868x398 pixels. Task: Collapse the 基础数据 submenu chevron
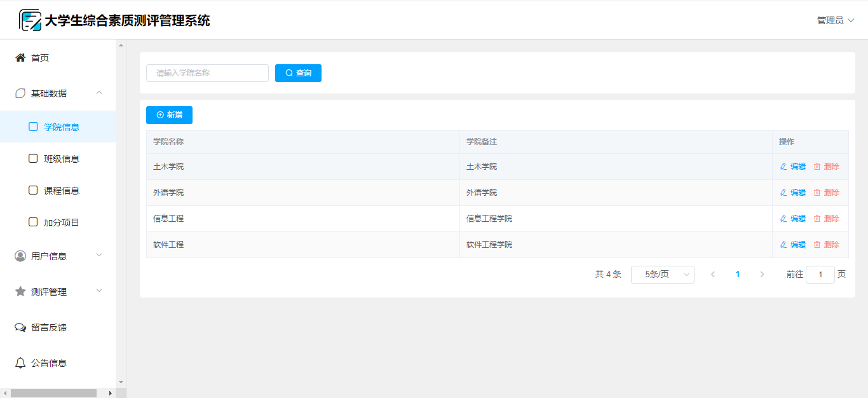pyautogui.click(x=99, y=93)
